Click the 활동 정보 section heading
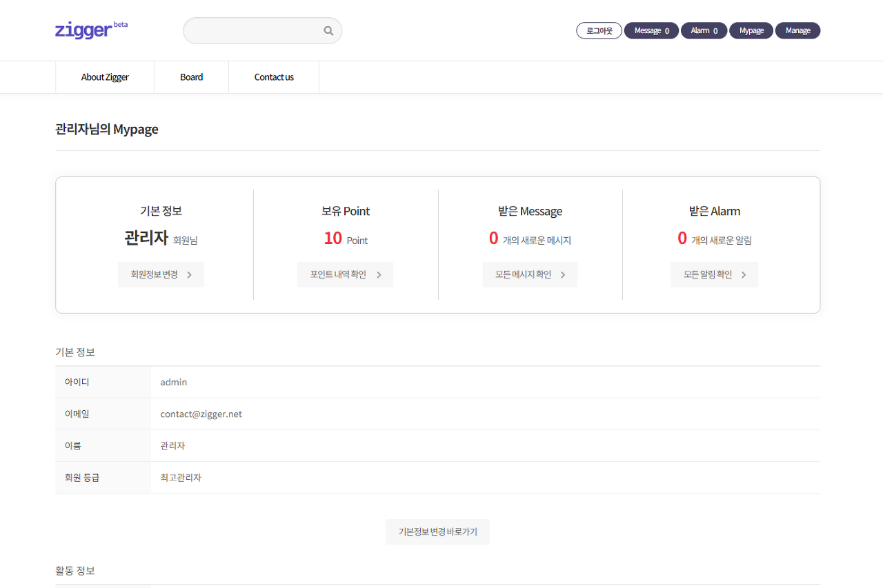The width and height of the screenshot is (883, 588). click(75, 571)
